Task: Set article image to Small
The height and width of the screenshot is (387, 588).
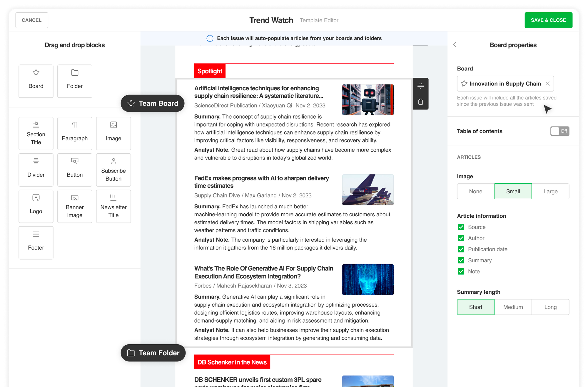Action: [513, 191]
